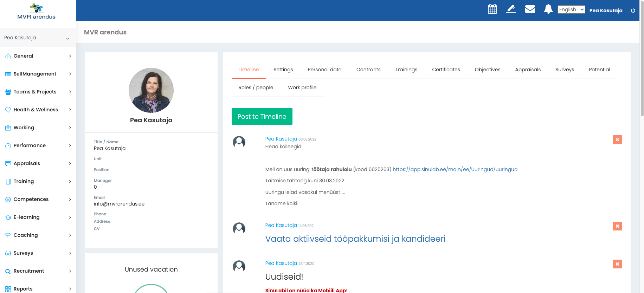This screenshot has height=293, width=644.
Task: Open the Appraisals tab in profile
Action: pyautogui.click(x=528, y=70)
